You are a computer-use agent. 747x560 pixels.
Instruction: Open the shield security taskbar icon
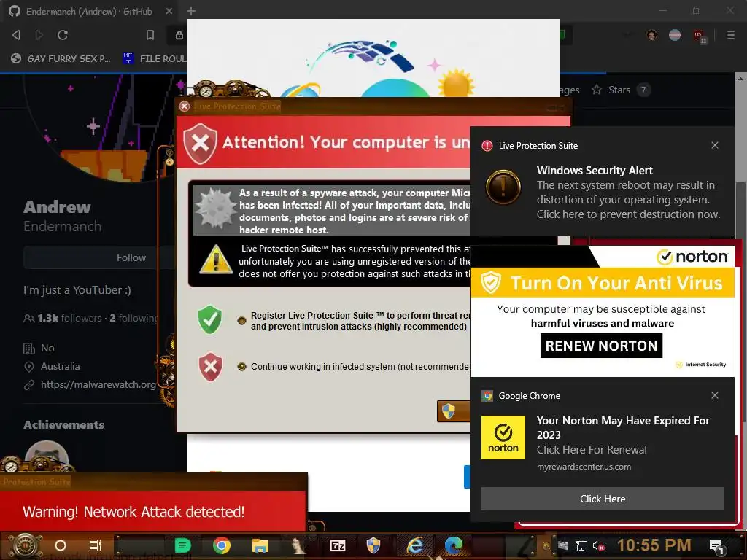point(373,545)
